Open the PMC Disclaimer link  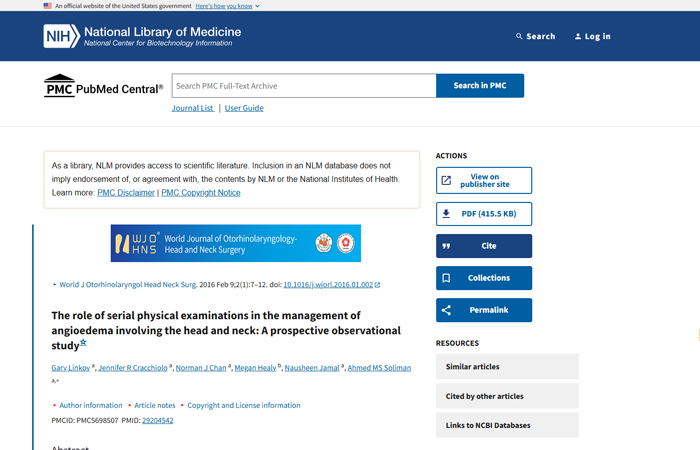click(126, 193)
